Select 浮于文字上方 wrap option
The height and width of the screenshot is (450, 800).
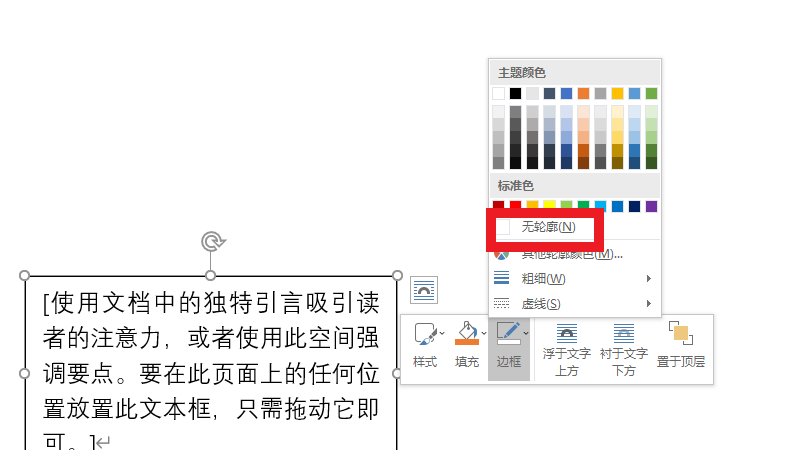pyautogui.click(x=567, y=348)
